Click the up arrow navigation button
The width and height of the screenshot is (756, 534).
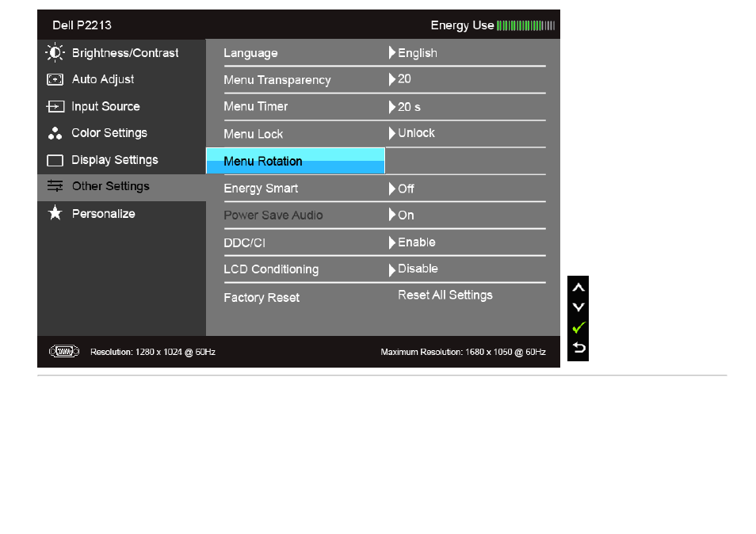pyautogui.click(x=578, y=288)
